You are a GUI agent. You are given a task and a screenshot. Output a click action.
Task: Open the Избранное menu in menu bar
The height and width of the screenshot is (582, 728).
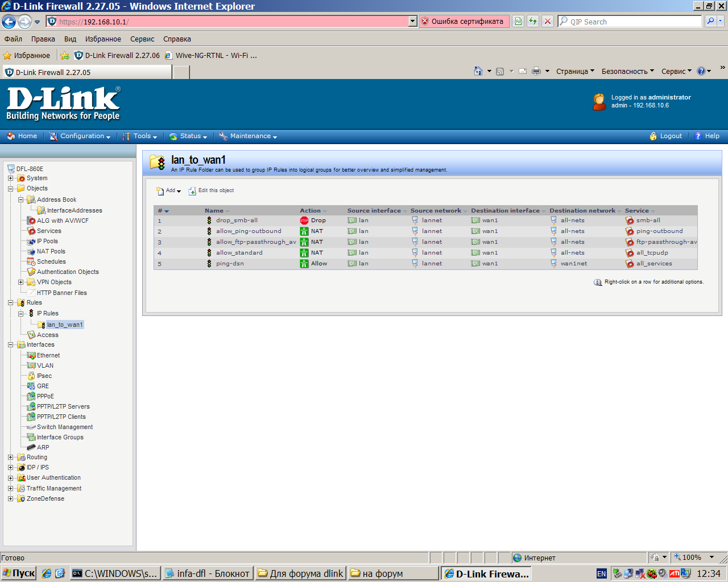coord(103,39)
